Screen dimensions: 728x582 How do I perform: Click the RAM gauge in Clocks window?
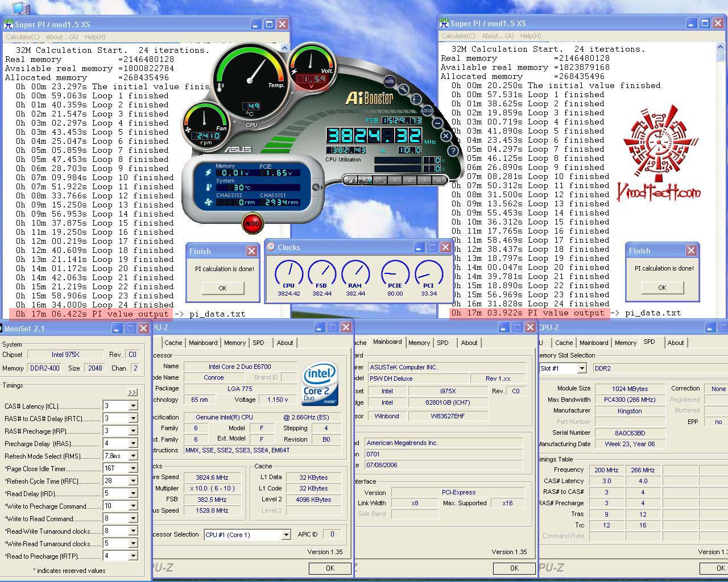click(355, 273)
